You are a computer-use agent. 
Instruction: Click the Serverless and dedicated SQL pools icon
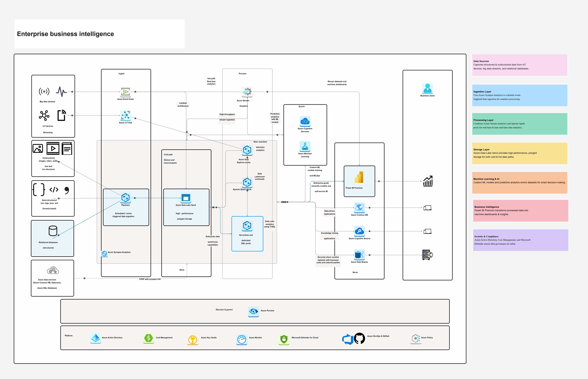[x=247, y=226]
